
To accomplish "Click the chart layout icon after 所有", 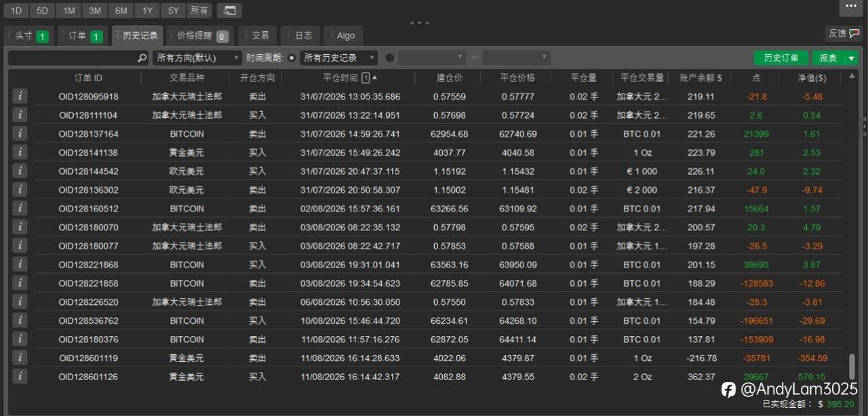I will click(229, 10).
